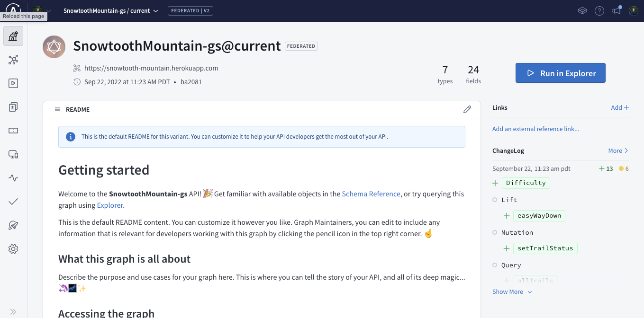
Task: Open the Settings gear sidebar icon
Action: click(13, 249)
